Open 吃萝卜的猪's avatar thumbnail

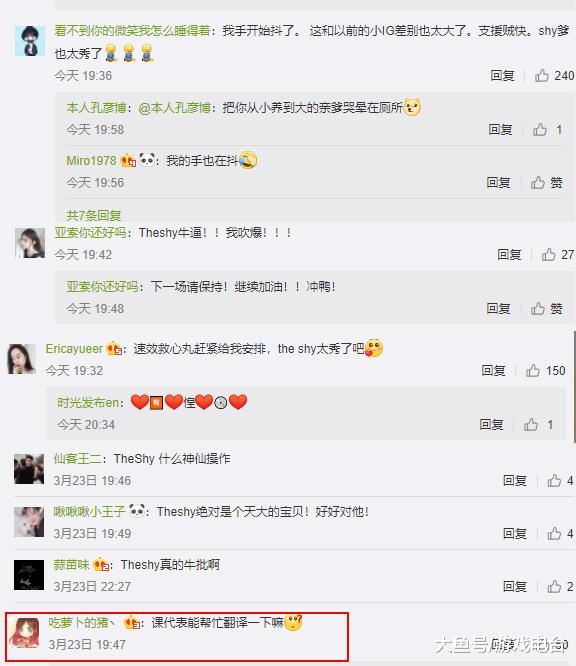pyautogui.click(x=24, y=633)
